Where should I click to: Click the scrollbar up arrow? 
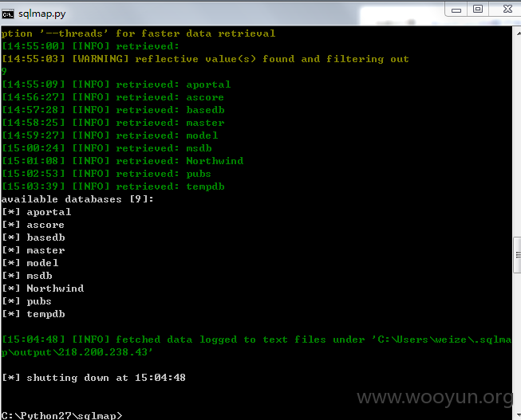point(518,33)
